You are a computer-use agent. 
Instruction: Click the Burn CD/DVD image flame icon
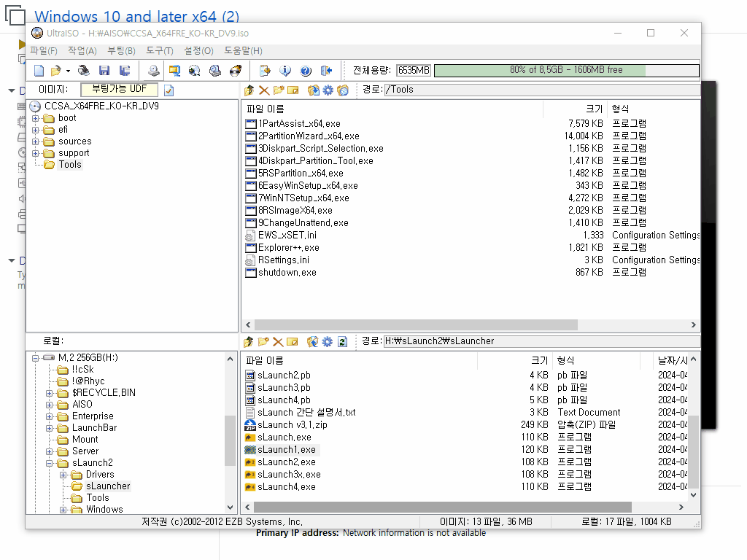(x=236, y=71)
